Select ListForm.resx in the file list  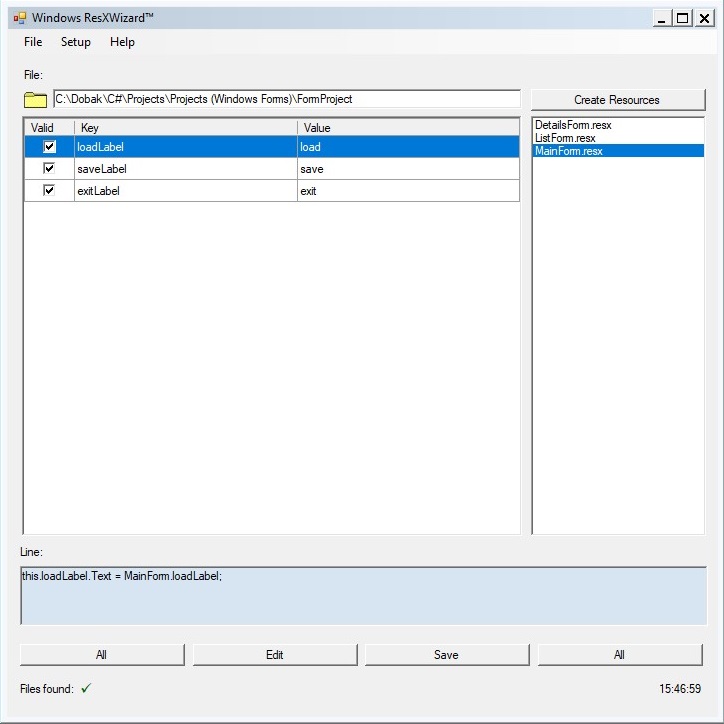(565, 138)
